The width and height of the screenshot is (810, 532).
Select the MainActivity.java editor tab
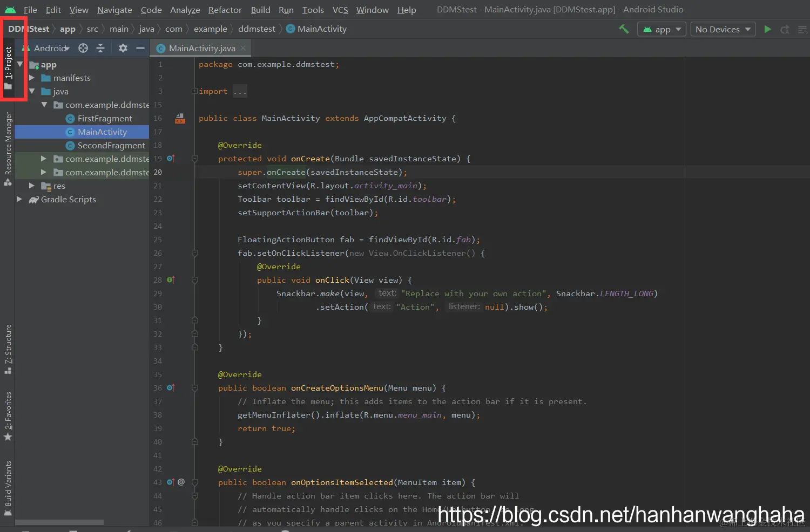pyautogui.click(x=201, y=48)
